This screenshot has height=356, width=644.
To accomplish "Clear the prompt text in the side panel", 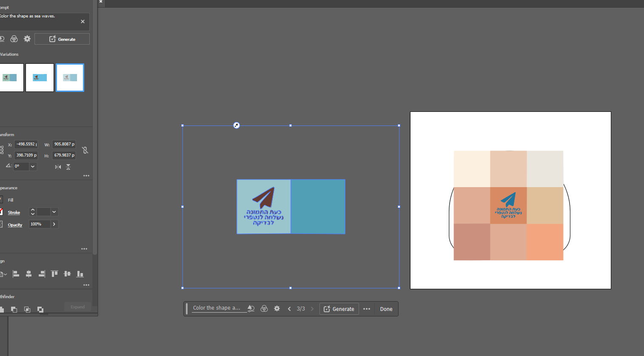I will click(x=83, y=22).
